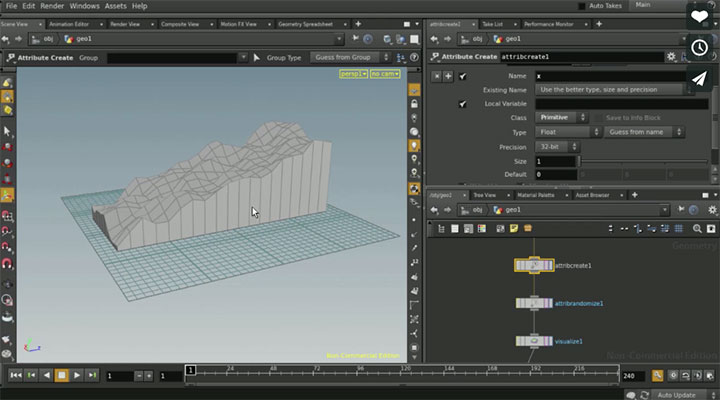
Task: Click the Default value field
Action: click(x=556, y=175)
